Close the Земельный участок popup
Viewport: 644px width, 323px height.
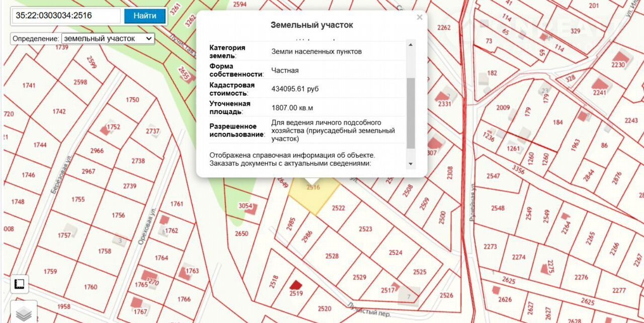(x=420, y=18)
